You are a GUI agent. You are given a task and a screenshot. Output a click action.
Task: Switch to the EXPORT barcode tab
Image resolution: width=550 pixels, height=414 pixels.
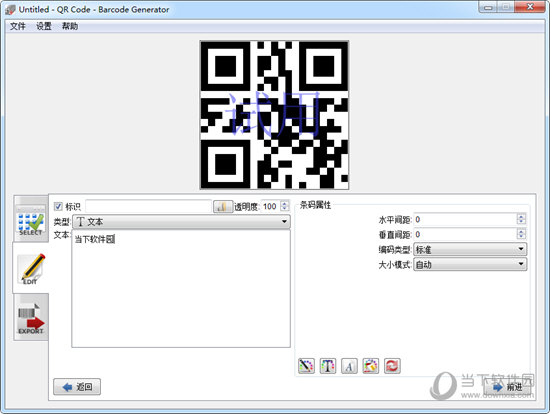click(x=31, y=317)
